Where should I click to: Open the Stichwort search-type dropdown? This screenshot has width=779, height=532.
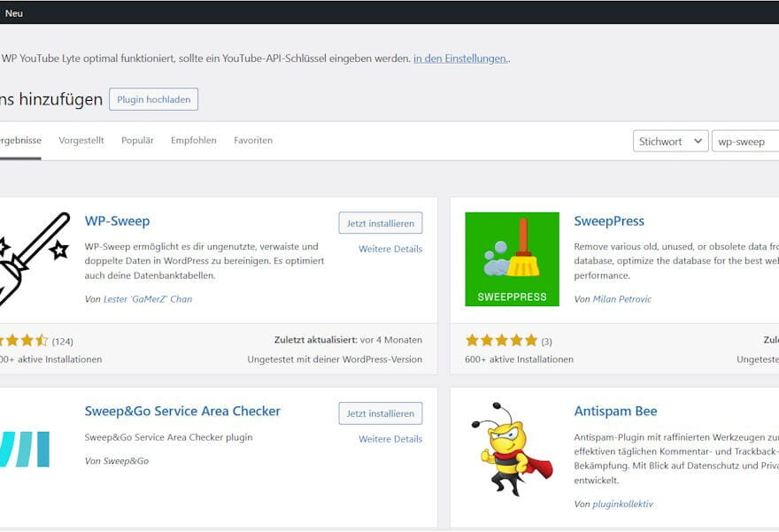pos(671,141)
